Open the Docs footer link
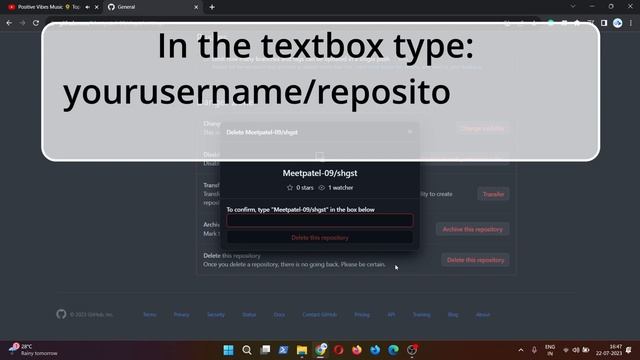The height and width of the screenshot is (360, 640). click(279, 315)
